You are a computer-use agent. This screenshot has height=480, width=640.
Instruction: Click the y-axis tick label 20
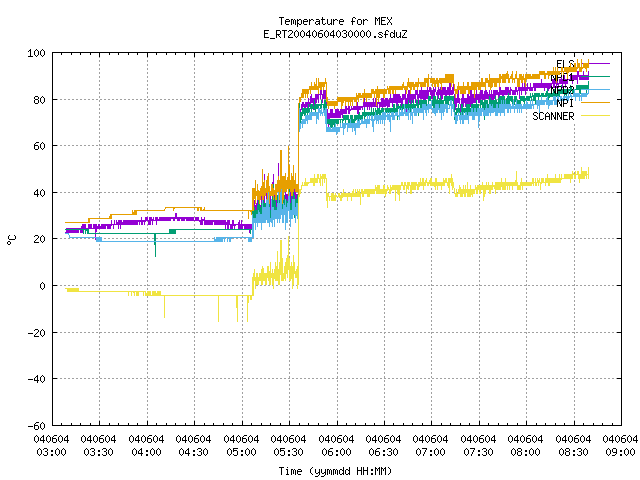pos(40,239)
